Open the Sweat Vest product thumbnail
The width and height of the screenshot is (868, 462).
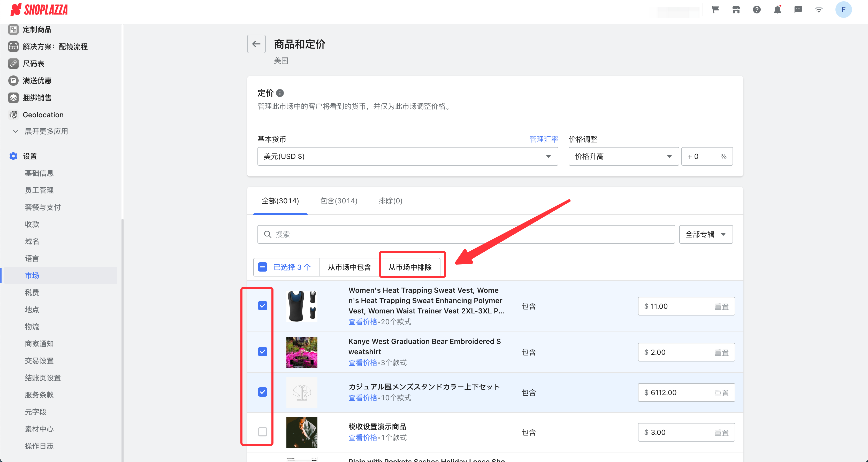(x=302, y=306)
